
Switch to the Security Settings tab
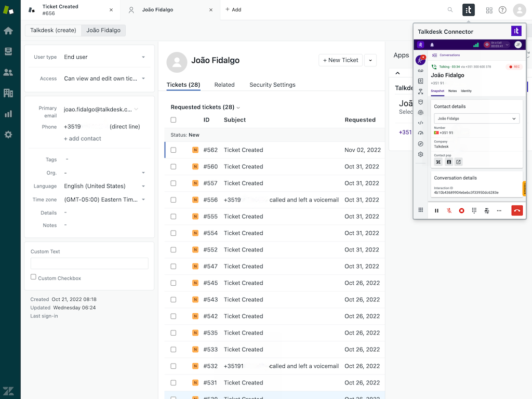tap(272, 85)
